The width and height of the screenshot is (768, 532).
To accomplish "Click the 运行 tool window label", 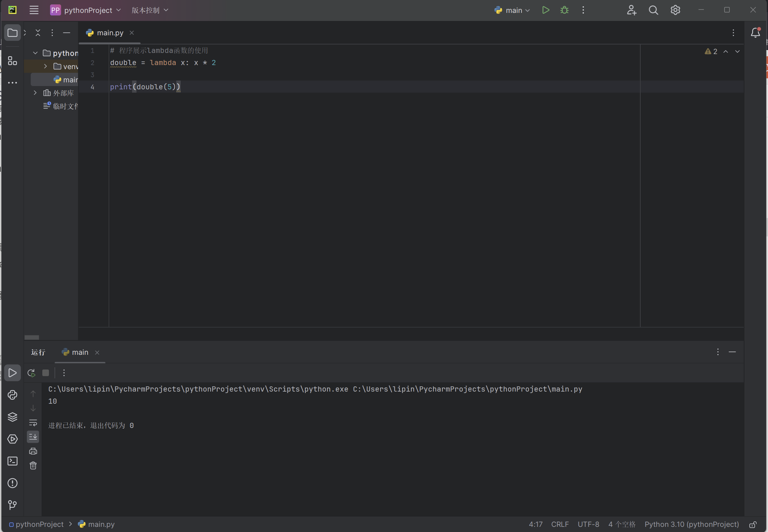I will 38,352.
